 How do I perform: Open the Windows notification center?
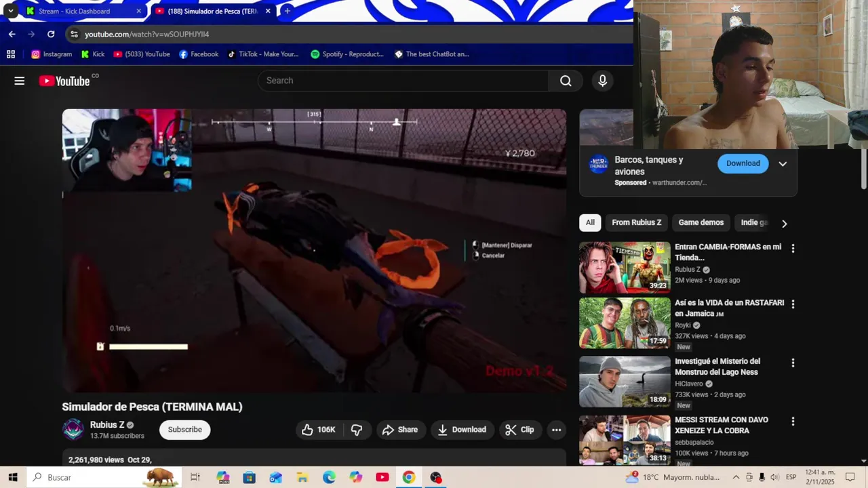click(x=850, y=477)
